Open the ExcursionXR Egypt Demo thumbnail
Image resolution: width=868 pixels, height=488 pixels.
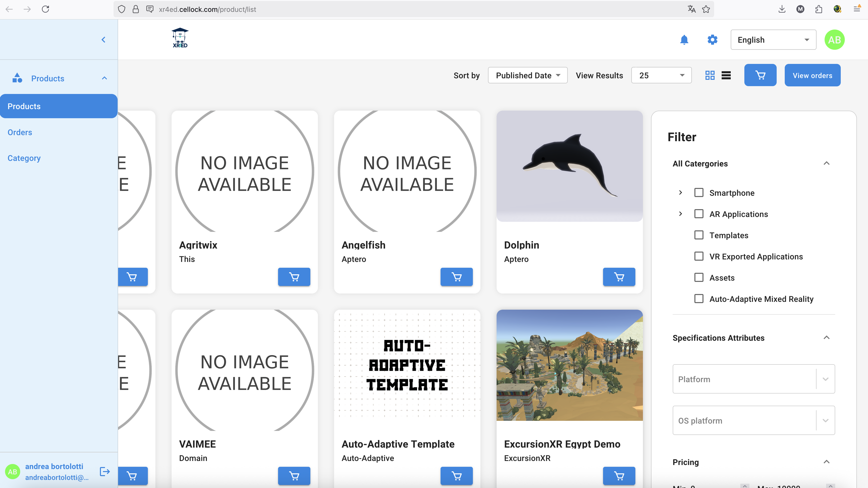[x=569, y=365]
